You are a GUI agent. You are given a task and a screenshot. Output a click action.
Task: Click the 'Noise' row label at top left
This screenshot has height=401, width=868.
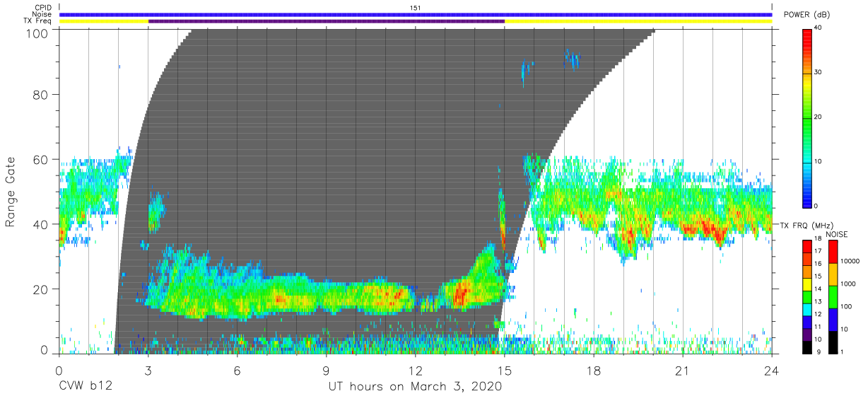pyautogui.click(x=42, y=14)
